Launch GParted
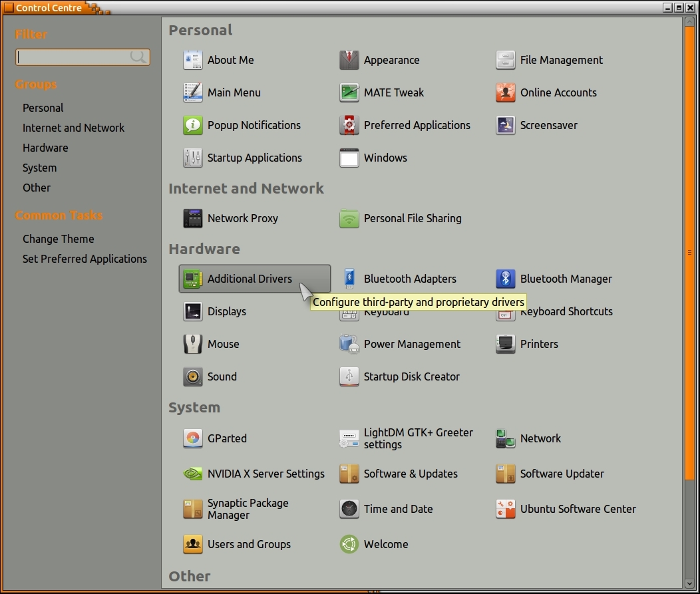The width and height of the screenshot is (700, 594). click(x=215, y=438)
